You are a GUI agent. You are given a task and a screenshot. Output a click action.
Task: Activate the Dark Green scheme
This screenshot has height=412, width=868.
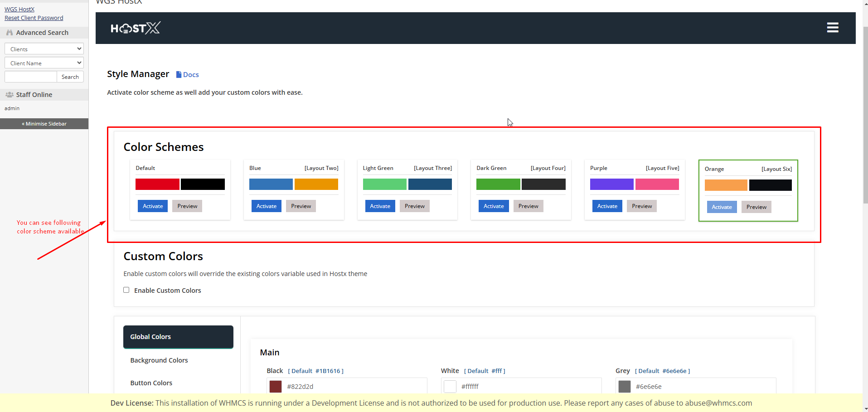pos(494,206)
